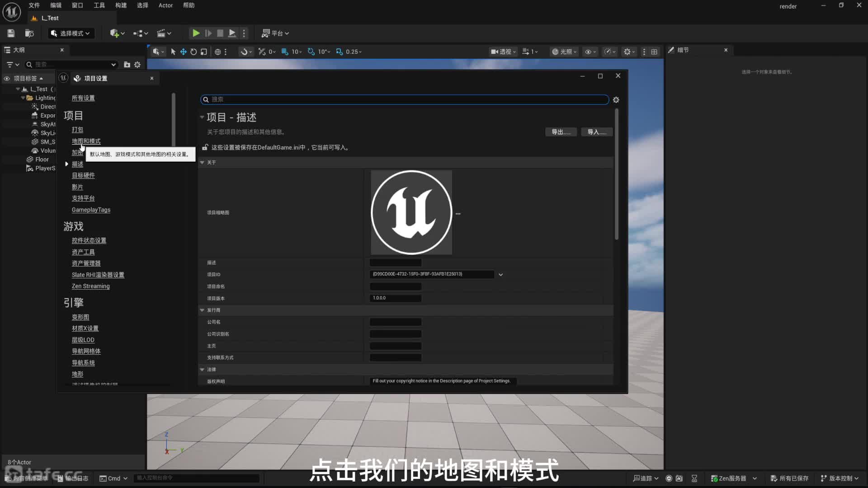
Task: Open Project Settings gear next to search
Action: (616, 99)
